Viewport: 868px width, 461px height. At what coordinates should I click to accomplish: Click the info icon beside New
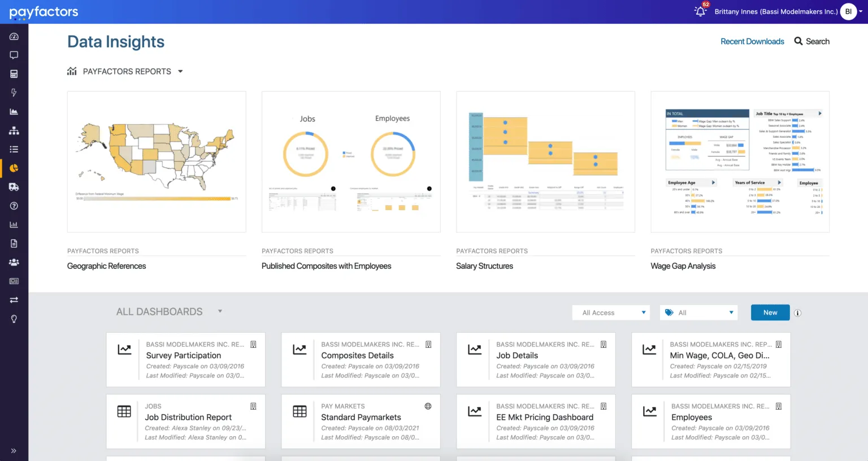click(x=797, y=313)
